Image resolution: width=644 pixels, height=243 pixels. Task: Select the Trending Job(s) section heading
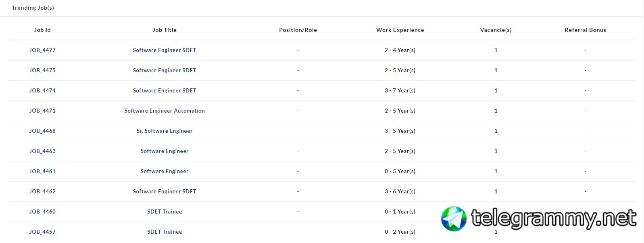(33, 8)
